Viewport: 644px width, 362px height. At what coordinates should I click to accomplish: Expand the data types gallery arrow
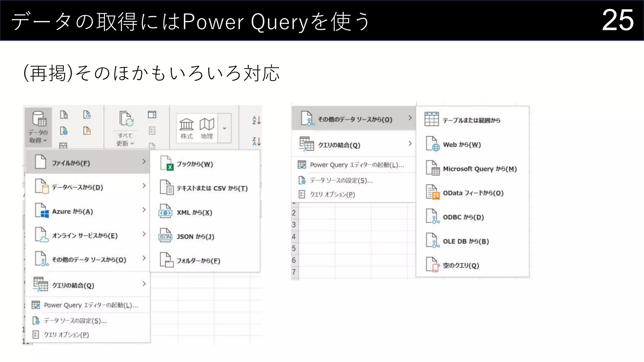pos(225,128)
